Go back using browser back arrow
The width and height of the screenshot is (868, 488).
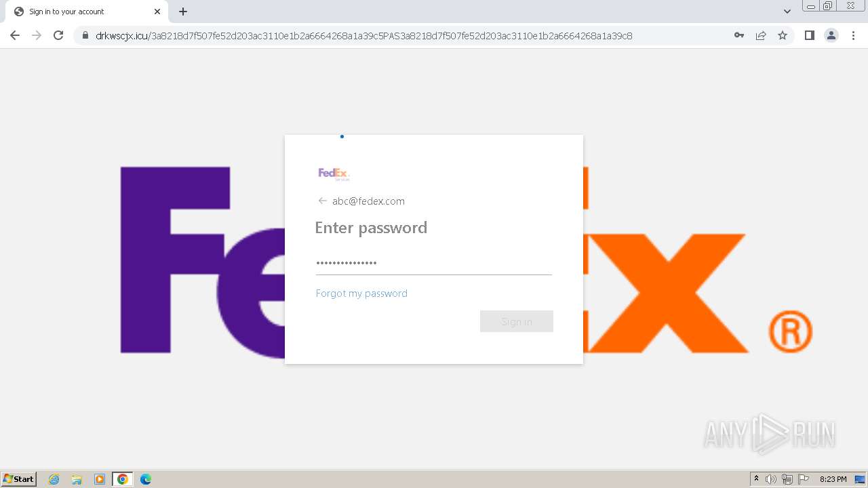click(15, 35)
